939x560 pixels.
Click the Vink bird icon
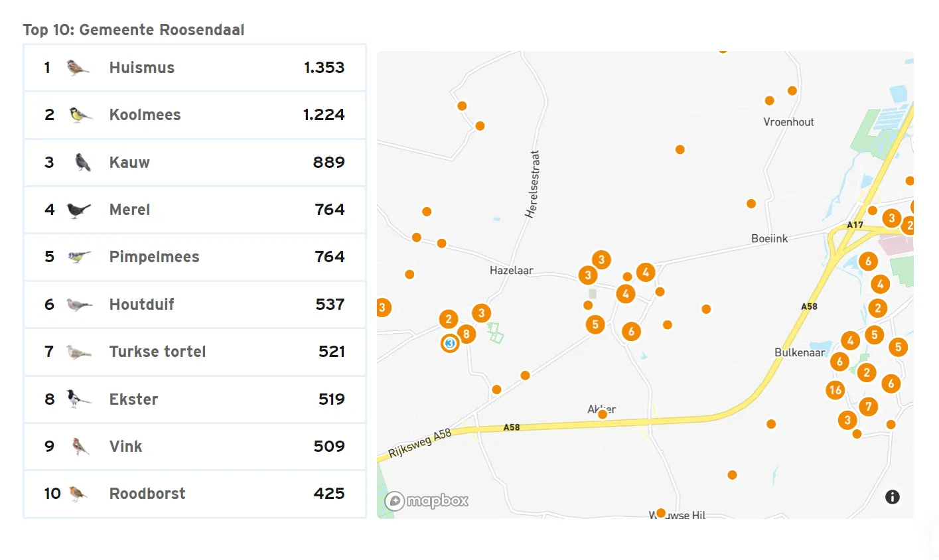pyautogui.click(x=80, y=447)
